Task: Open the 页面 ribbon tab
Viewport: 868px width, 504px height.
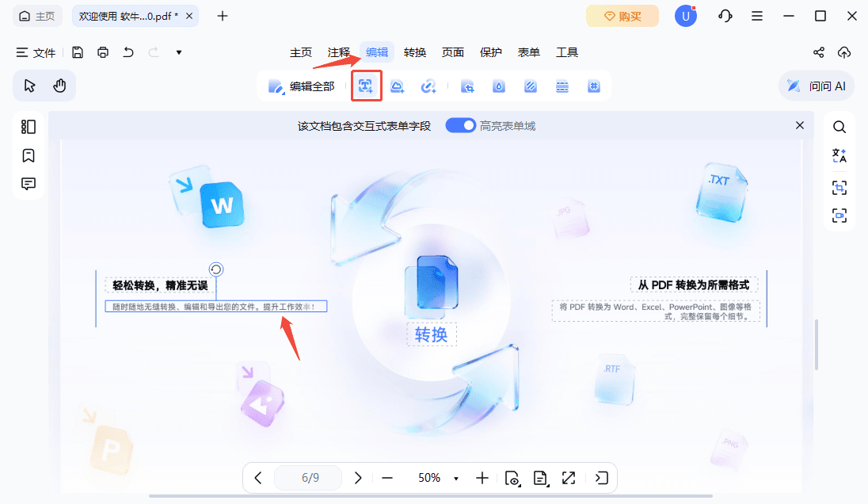Action: (453, 52)
